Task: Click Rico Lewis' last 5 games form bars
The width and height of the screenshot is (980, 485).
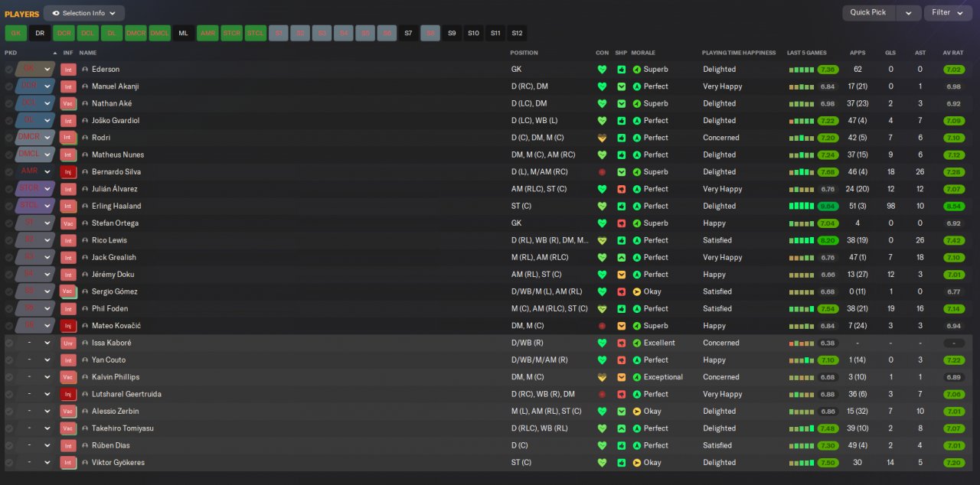Action: click(802, 240)
